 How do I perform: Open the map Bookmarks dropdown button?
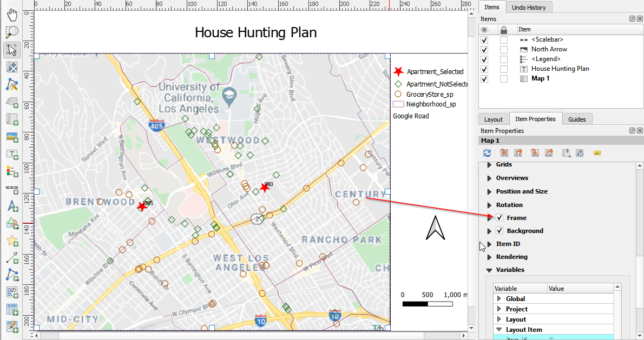pos(567,153)
